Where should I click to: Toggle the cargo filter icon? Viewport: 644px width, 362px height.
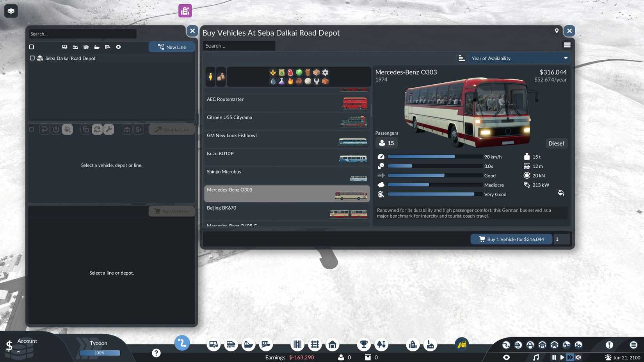pos(221,76)
